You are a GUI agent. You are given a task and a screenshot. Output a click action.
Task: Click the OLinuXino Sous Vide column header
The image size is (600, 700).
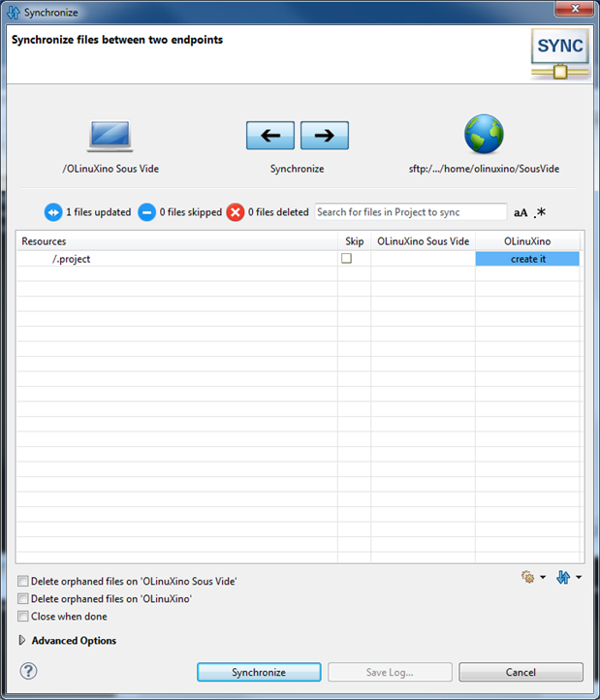pyautogui.click(x=424, y=241)
